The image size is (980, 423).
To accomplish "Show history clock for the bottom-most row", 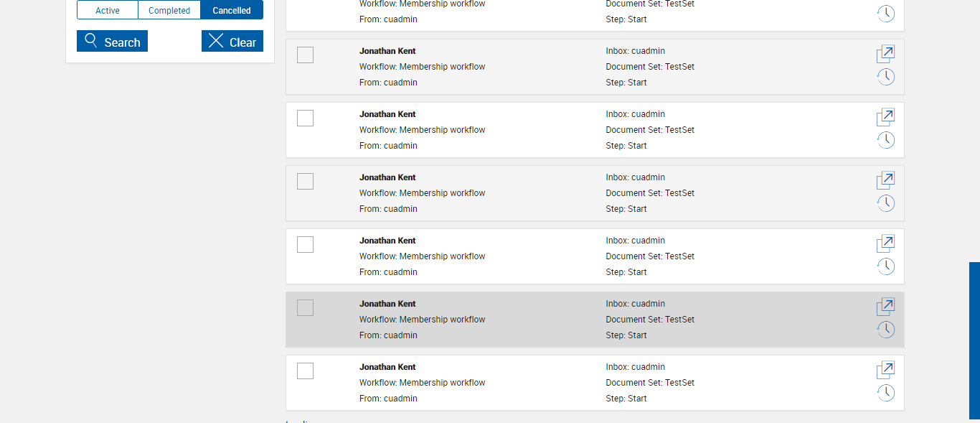I will click(x=886, y=393).
